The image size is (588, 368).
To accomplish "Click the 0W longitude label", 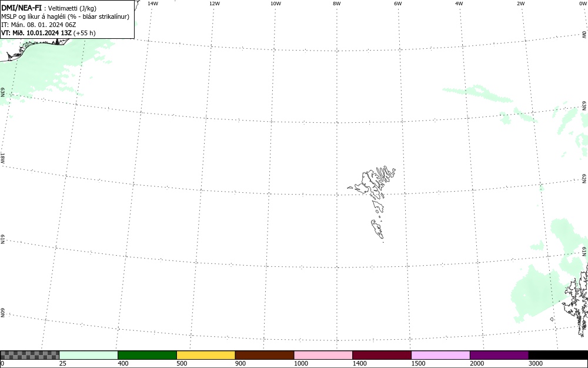I will [x=583, y=4].
